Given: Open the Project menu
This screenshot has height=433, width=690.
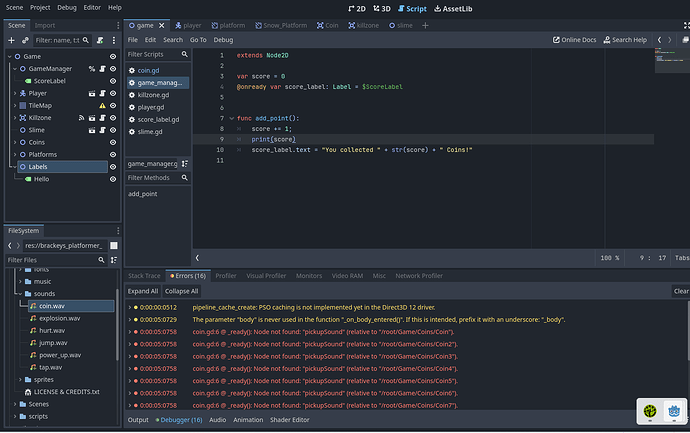Looking at the screenshot, I should [40, 7].
